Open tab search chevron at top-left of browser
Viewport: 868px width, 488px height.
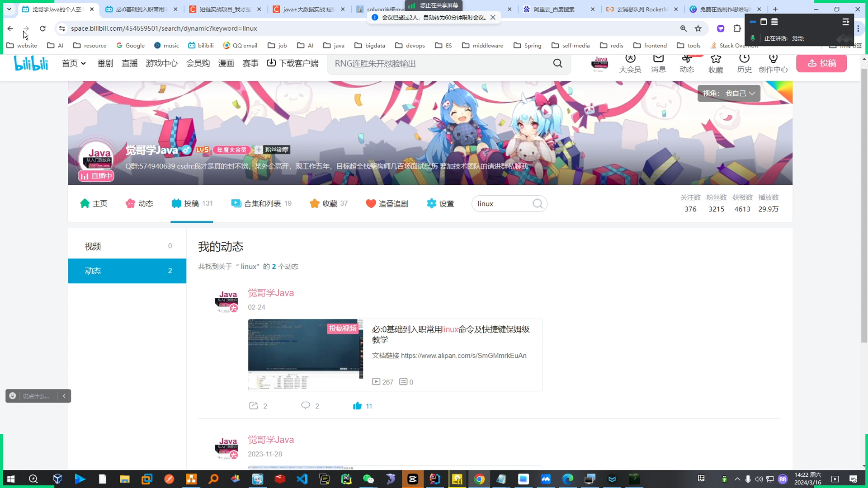coord(9,9)
